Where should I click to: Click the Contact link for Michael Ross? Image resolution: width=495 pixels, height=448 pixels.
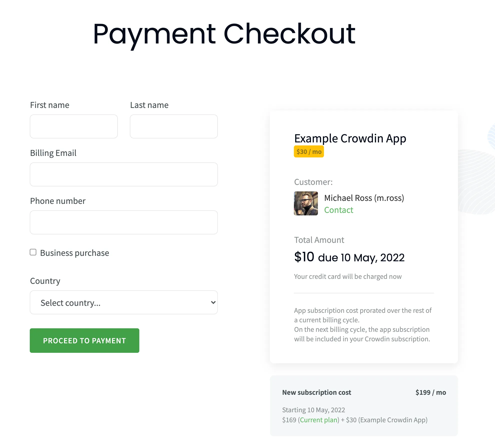[338, 210]
